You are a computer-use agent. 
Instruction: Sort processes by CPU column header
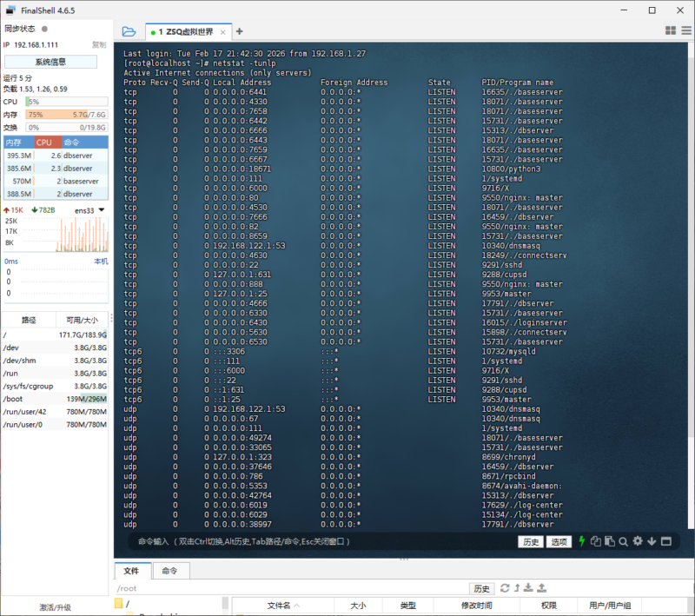coord(45,142)
